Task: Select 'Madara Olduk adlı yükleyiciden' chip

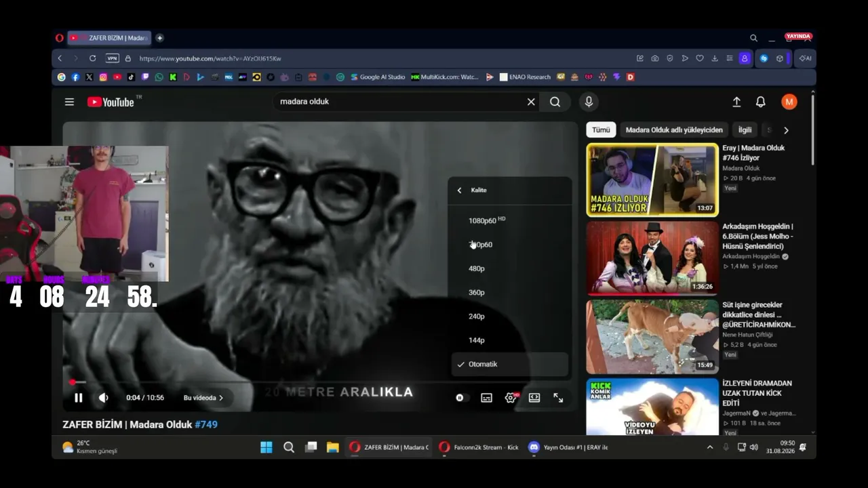Action: [674, 130]
